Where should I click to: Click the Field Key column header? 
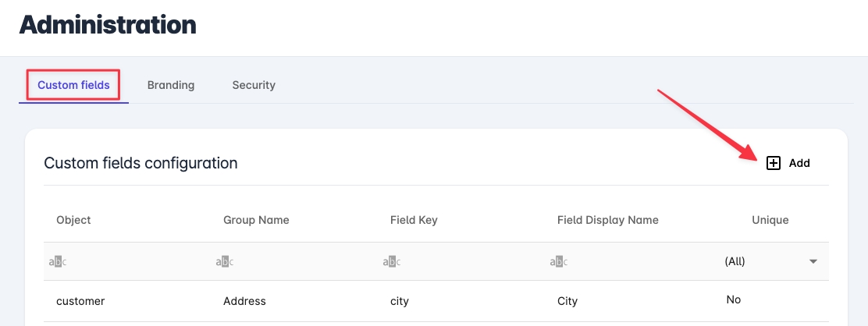[414, 220]
